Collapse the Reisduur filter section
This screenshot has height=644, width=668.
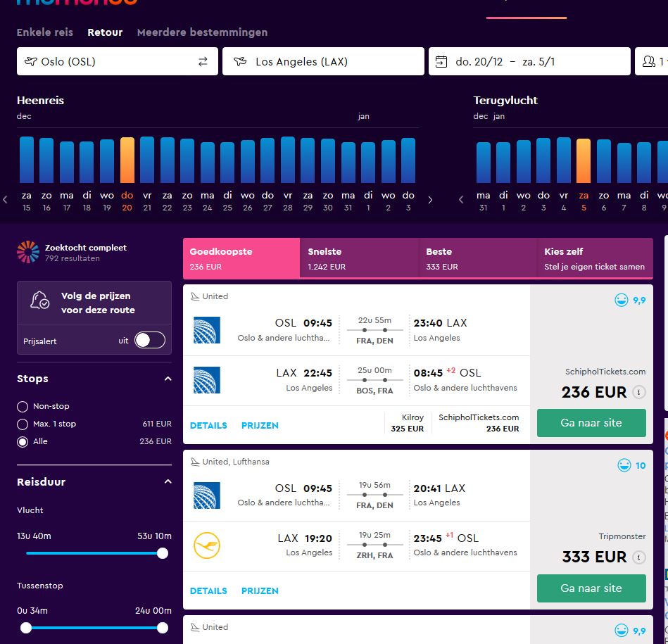168,481
